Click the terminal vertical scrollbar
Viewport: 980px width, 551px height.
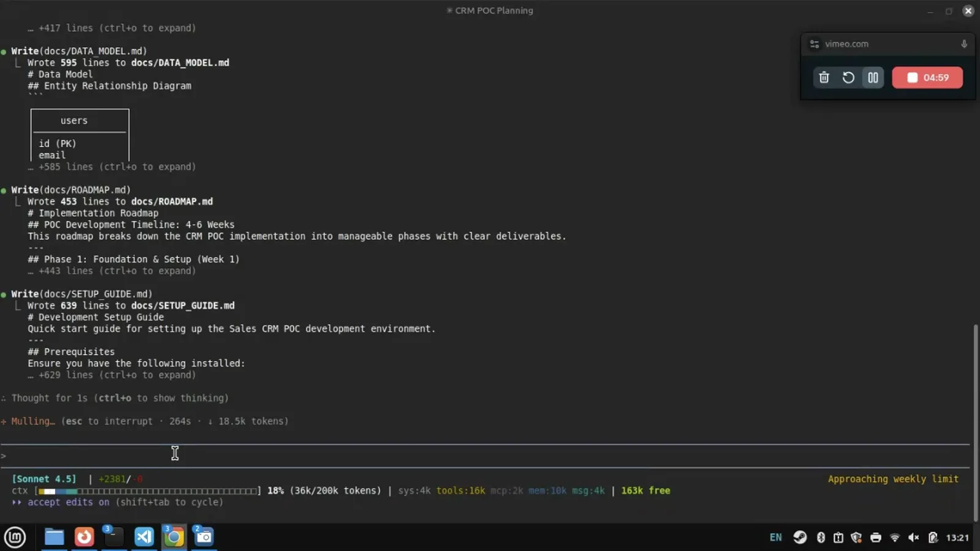[976, 422]
